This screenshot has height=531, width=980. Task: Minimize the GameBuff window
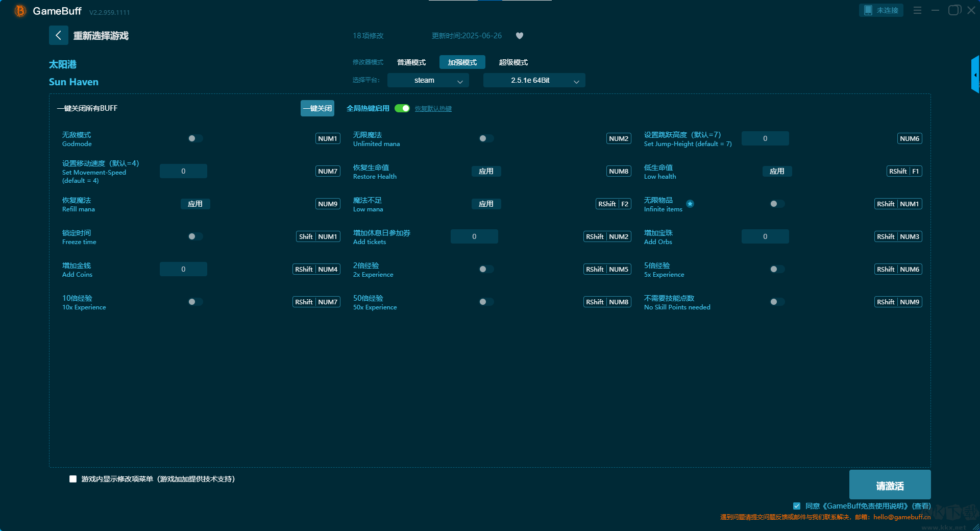935,10
